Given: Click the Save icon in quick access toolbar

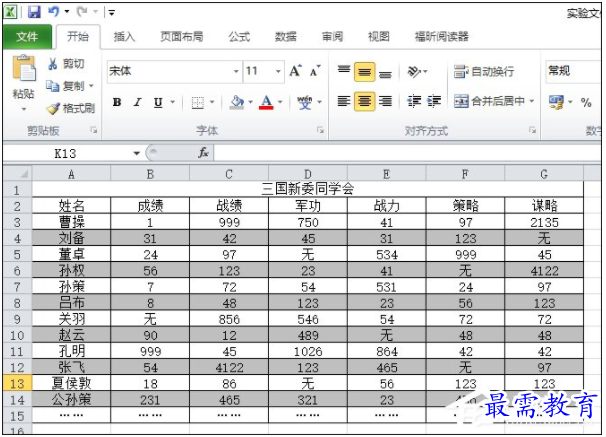Looking at the screenshot, I should pos(34,12).
